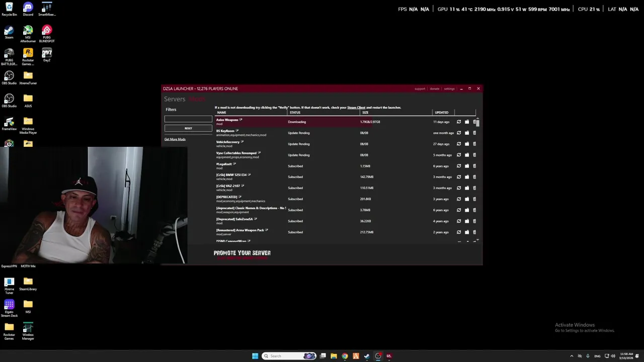Open Google Chrome from the taskbar

345,356
